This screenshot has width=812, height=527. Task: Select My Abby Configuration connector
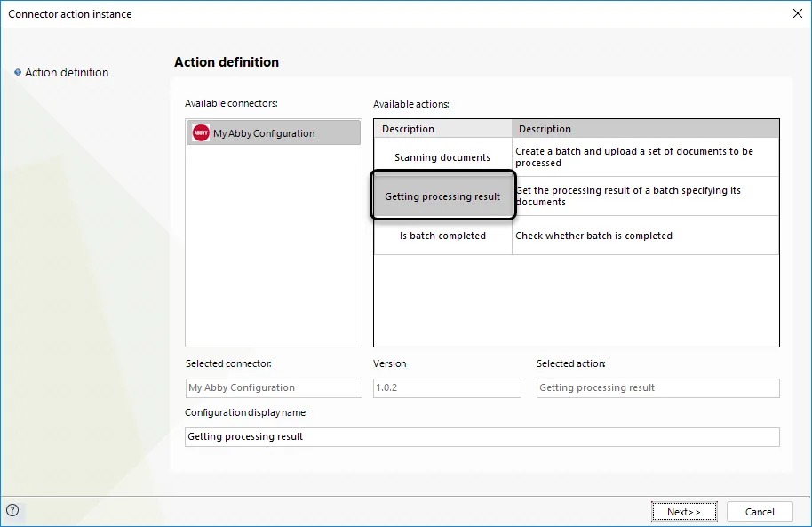[274, 132]
